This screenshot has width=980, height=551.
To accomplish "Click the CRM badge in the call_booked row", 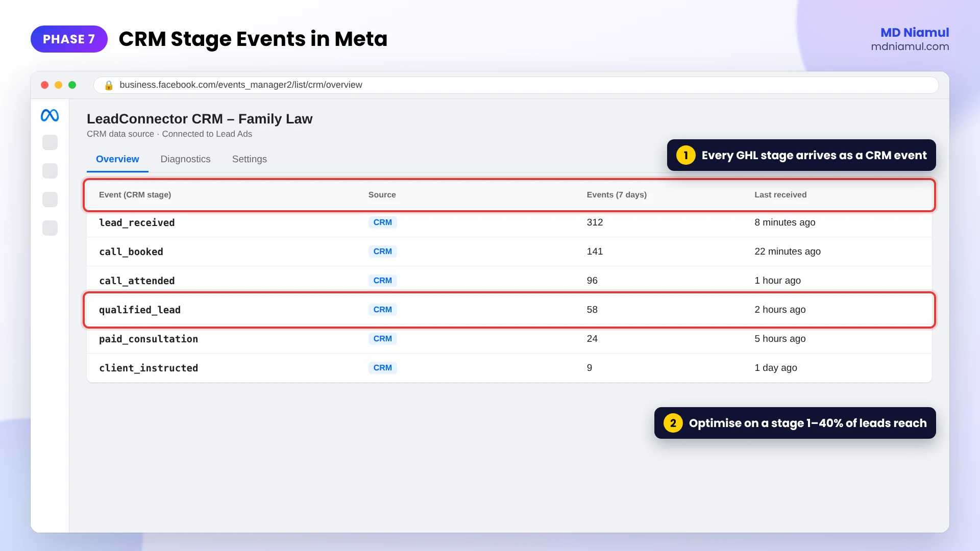I will (x=383, y=252).
